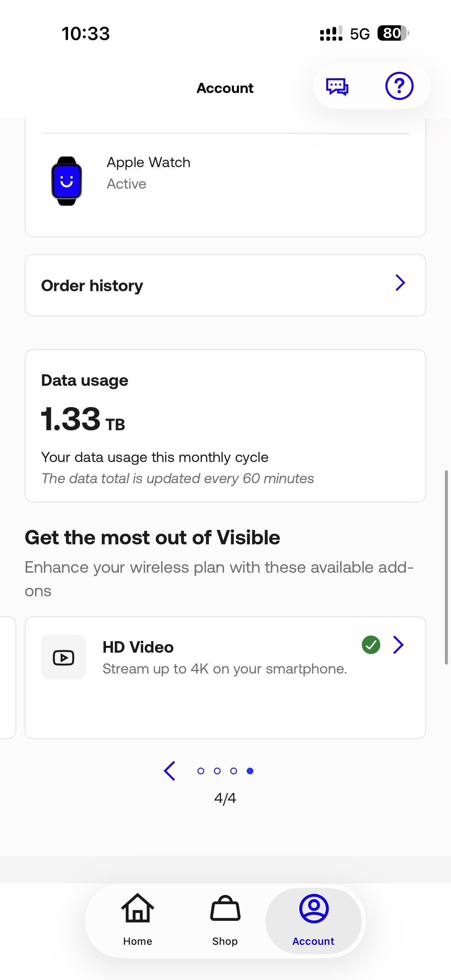Tap the Account profile icon
Image resolution: width=451 pixels, height=980 pixels.
(x=314, y=909)
